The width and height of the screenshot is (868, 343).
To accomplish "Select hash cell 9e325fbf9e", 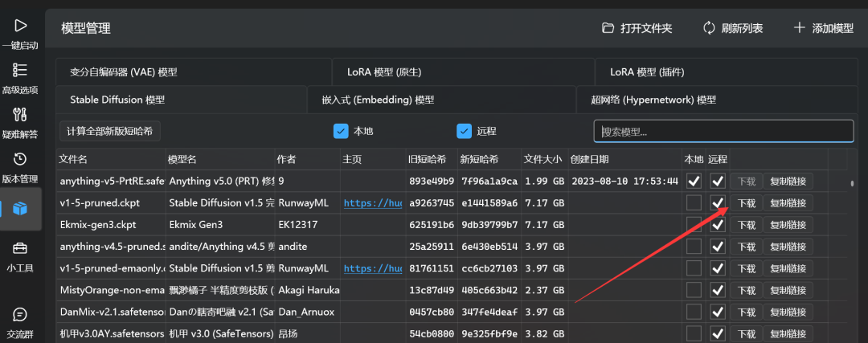I will coord(489,333).
